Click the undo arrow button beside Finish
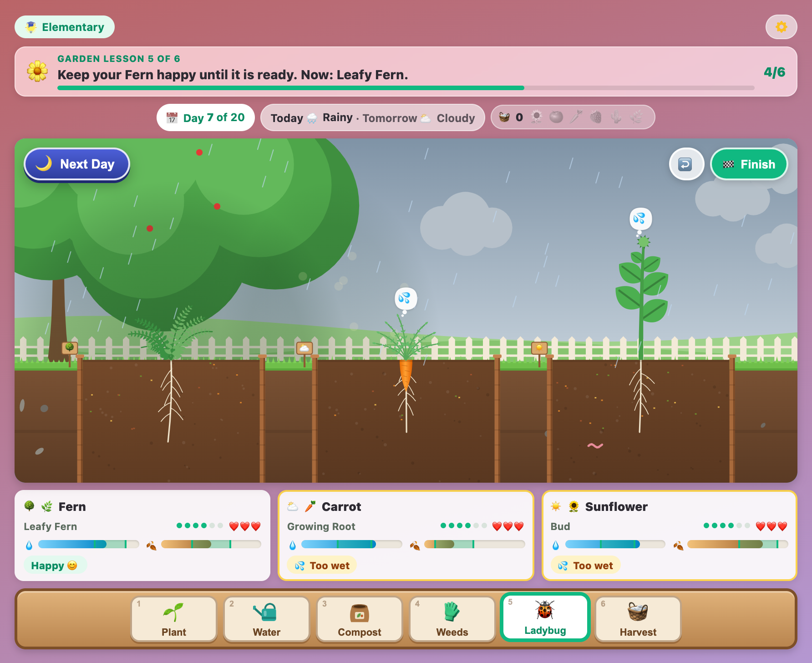This screenshot has height=663, width=812. coord(686,164)
